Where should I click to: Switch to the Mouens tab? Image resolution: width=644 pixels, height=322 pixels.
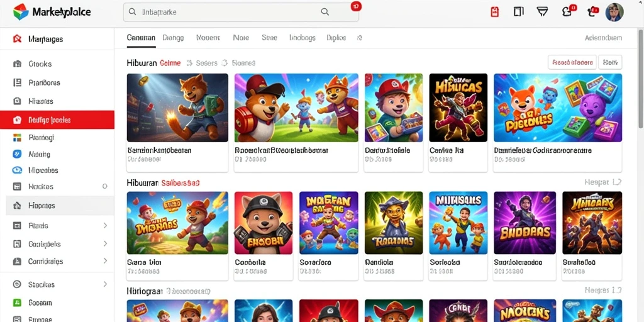(208, 38)
